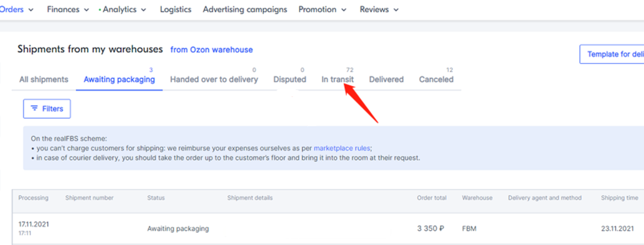Select the Awaiting packaging tab
The height and width of the screenshot is (245, 644).
[119, 80]
